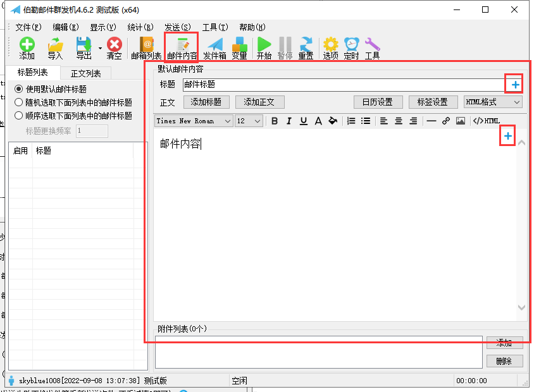
Task: Switch to HTML source view
Action: pos(487,121)
